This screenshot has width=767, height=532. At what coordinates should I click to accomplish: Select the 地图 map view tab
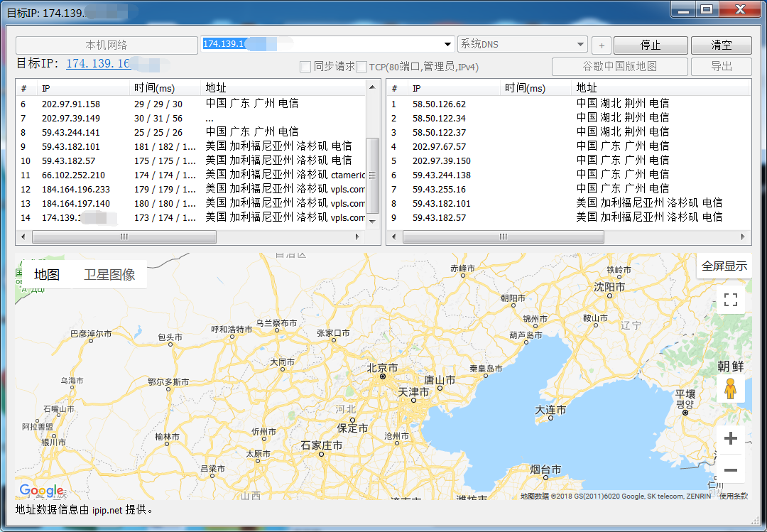point(47,275)
